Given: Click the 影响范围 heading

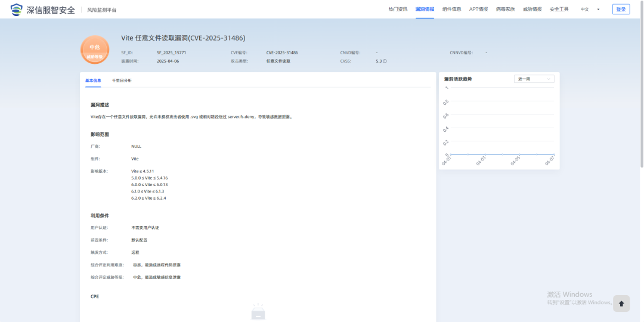Looking at the screenshot, I should pos(100,134).
